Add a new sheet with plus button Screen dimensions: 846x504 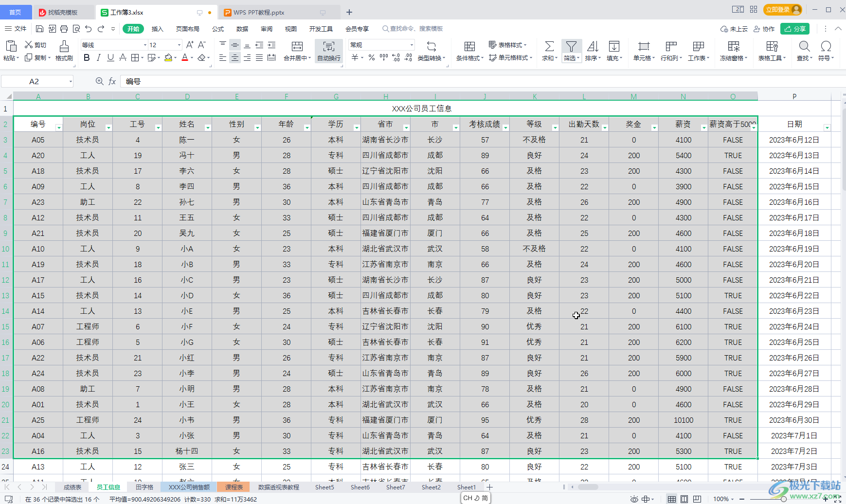point(490,487)
